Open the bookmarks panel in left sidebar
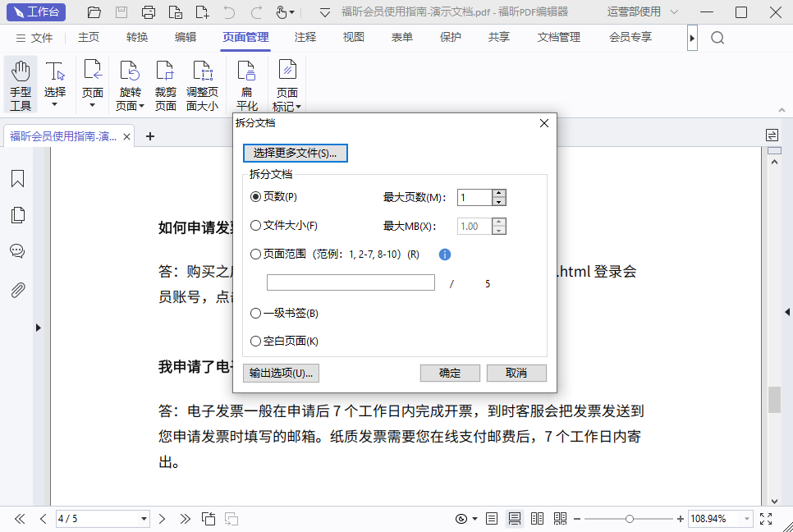 [17, 179]
